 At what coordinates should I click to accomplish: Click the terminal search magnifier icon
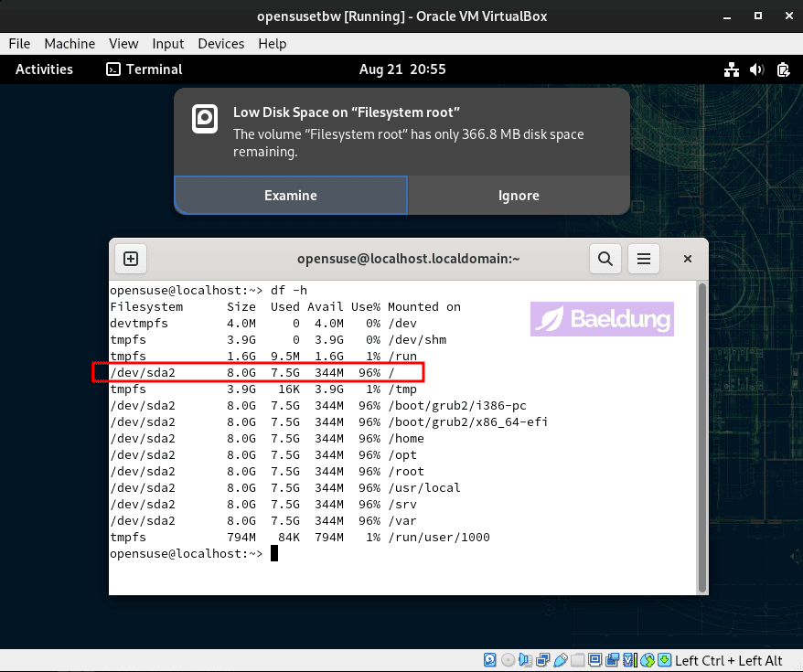[605, 259]
